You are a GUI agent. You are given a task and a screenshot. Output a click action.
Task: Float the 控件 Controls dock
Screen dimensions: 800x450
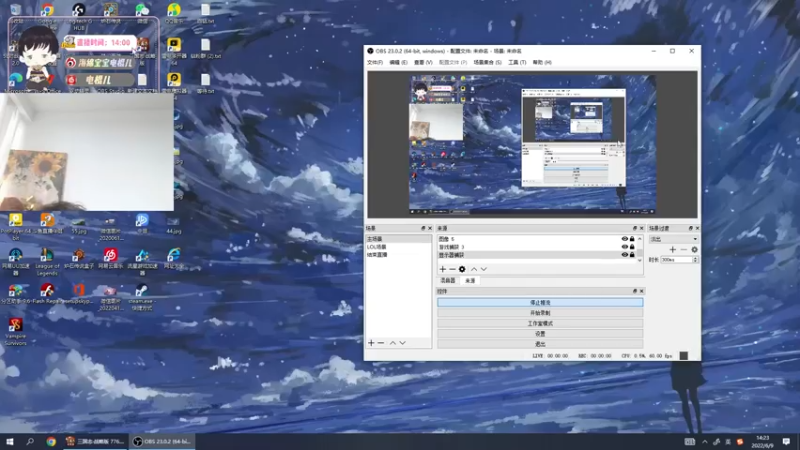[x=635, y=291]
